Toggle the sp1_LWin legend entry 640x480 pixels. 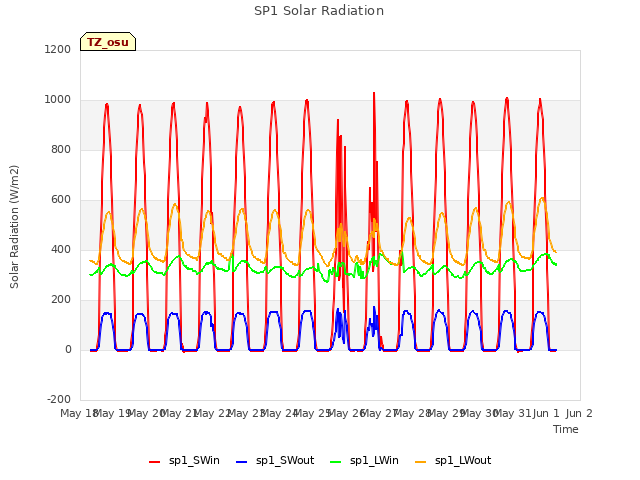(364, 461)
